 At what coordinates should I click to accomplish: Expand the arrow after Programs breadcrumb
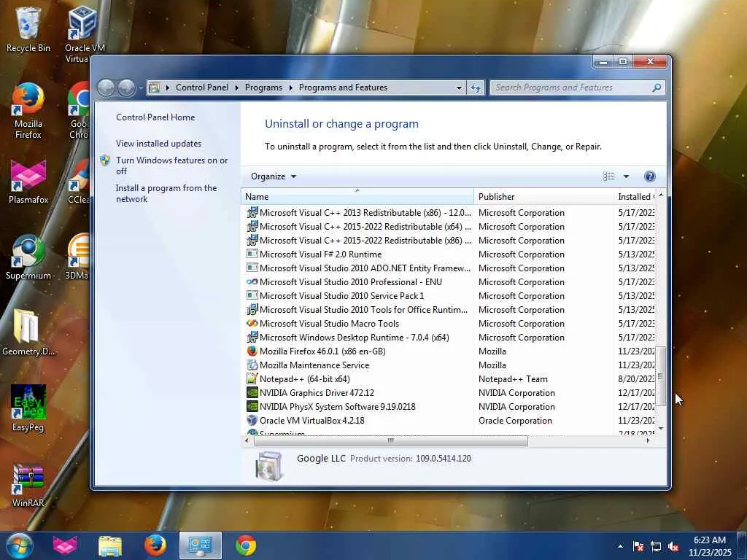coord(290,87)
